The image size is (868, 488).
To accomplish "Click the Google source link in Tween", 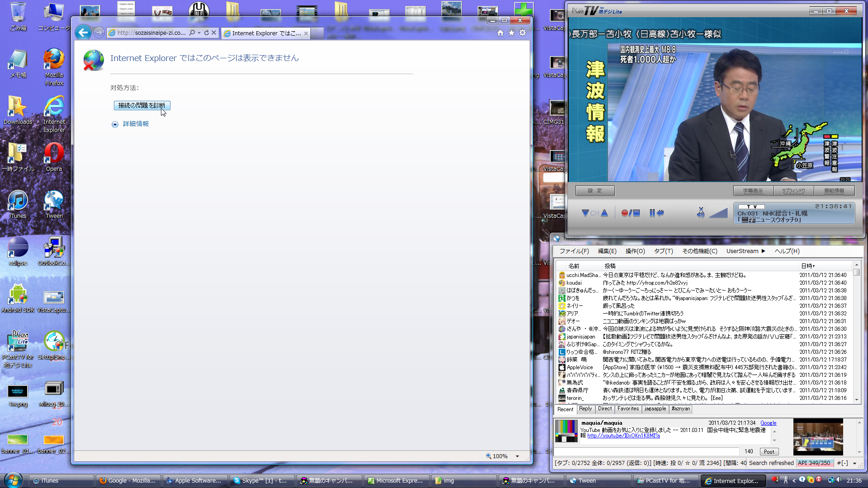I will tap(768, 423).
